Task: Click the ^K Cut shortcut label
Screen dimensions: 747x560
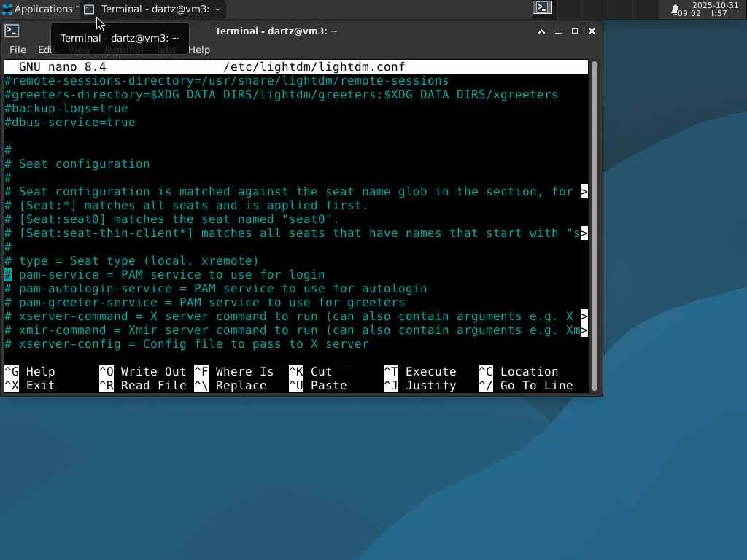Action: 311,371
